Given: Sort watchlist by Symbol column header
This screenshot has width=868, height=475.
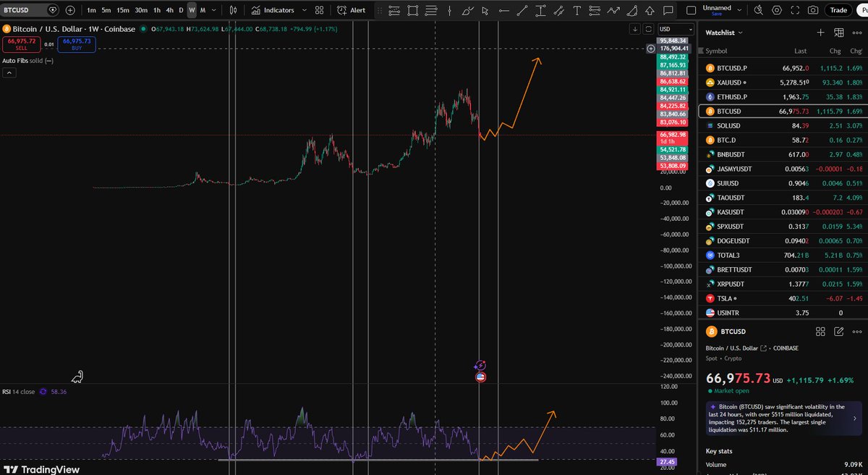Looking at the screenshot, I should 716,51.
